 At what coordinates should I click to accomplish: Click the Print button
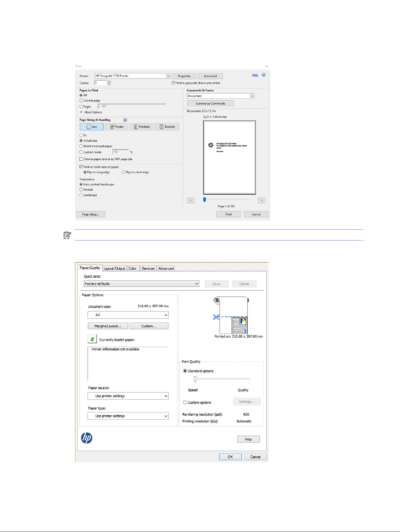coord(229,214)
